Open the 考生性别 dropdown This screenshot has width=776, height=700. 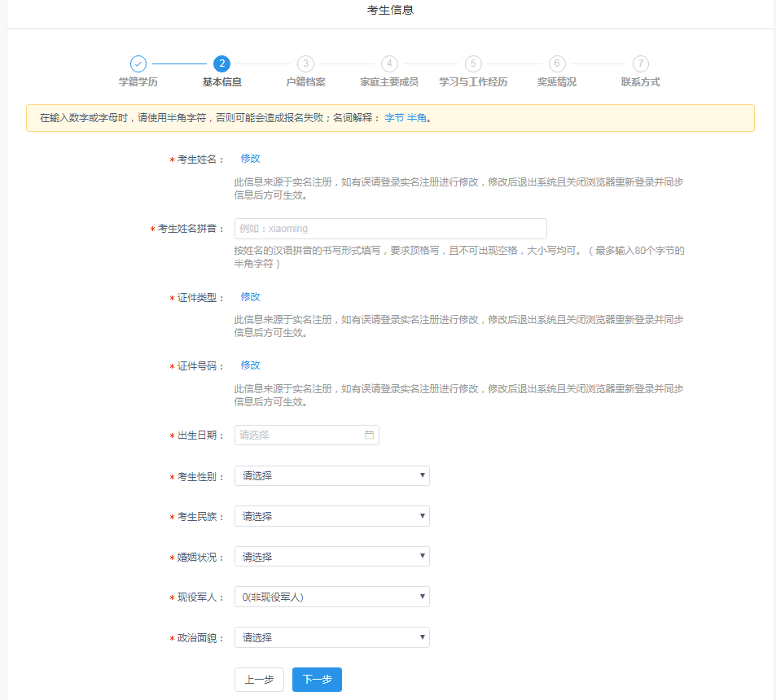click(331, 475)
